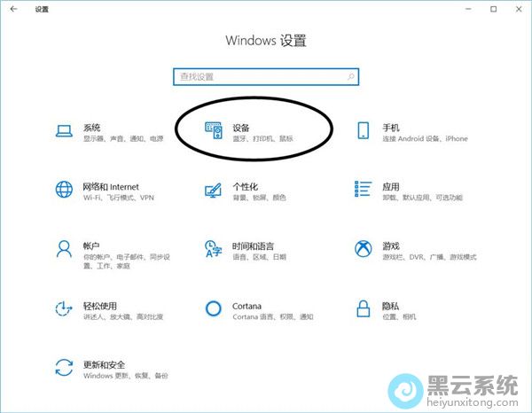
Task: Click the text Wi-Fi、飞行模式、VPN
Action: tap(119, 198)
